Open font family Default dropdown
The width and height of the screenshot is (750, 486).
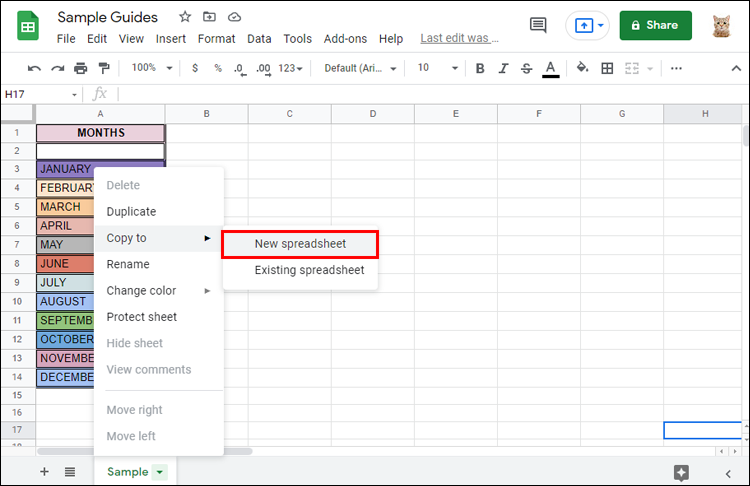click(x=360, y=68)
